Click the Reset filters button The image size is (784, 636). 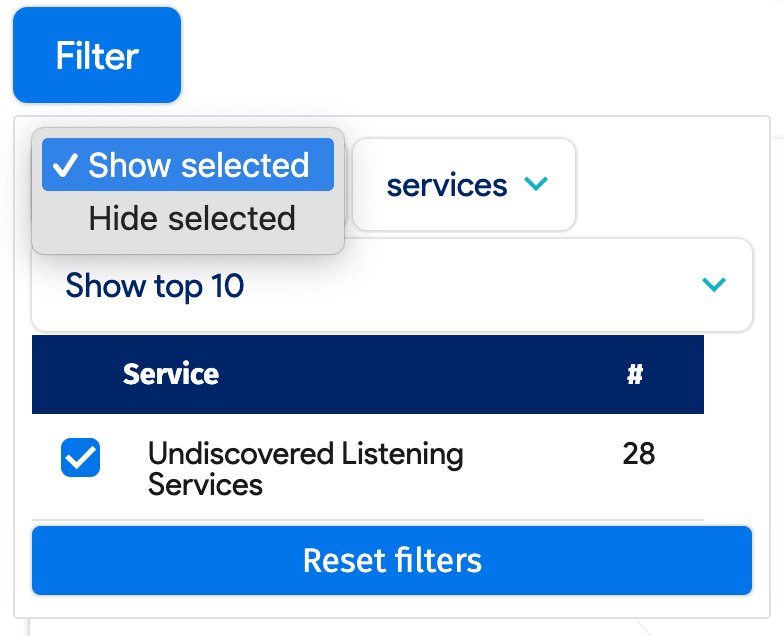391,561
